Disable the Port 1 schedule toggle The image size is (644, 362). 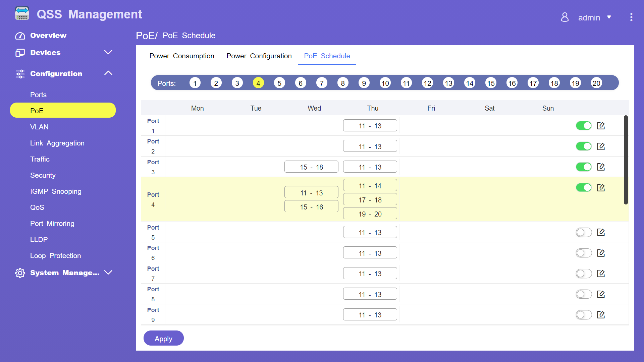click(584, 126)
